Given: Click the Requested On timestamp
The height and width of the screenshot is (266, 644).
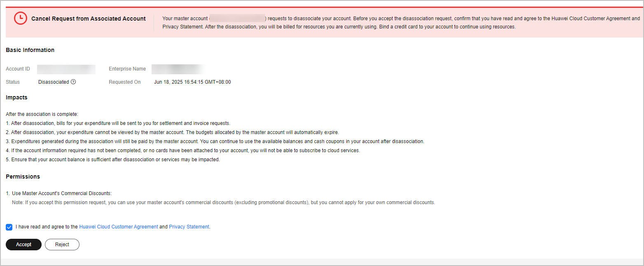Looking at the screenshot, I should click(192, 82).
